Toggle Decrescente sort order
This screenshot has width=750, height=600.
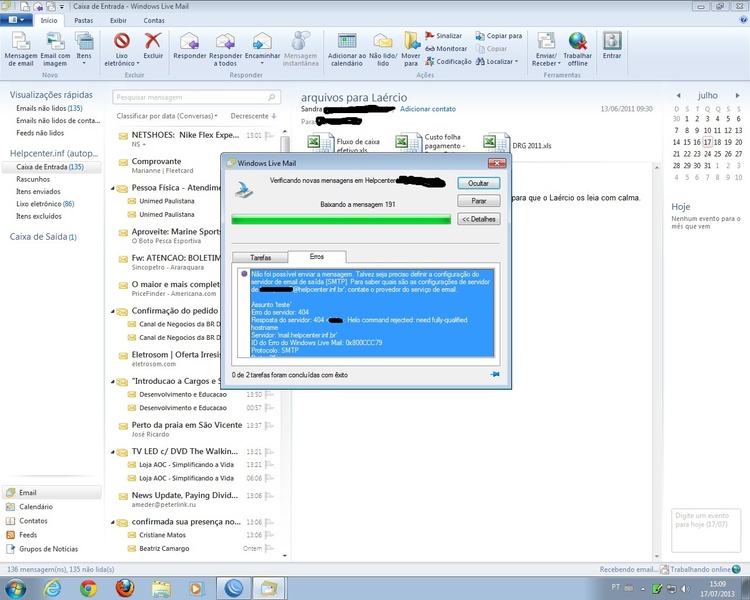[254, 116]
